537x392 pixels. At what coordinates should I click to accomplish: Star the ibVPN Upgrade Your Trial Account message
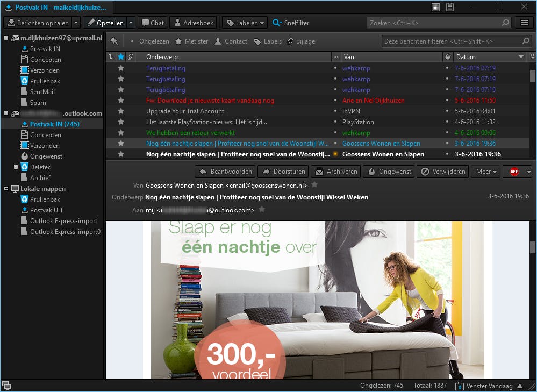pos(121,111)
